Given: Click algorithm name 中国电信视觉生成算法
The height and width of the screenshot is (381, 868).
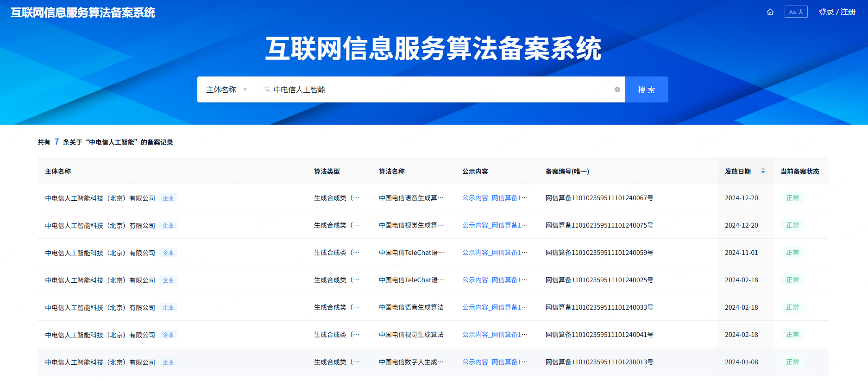Looking at the screenshot, I should pos(411,335).
